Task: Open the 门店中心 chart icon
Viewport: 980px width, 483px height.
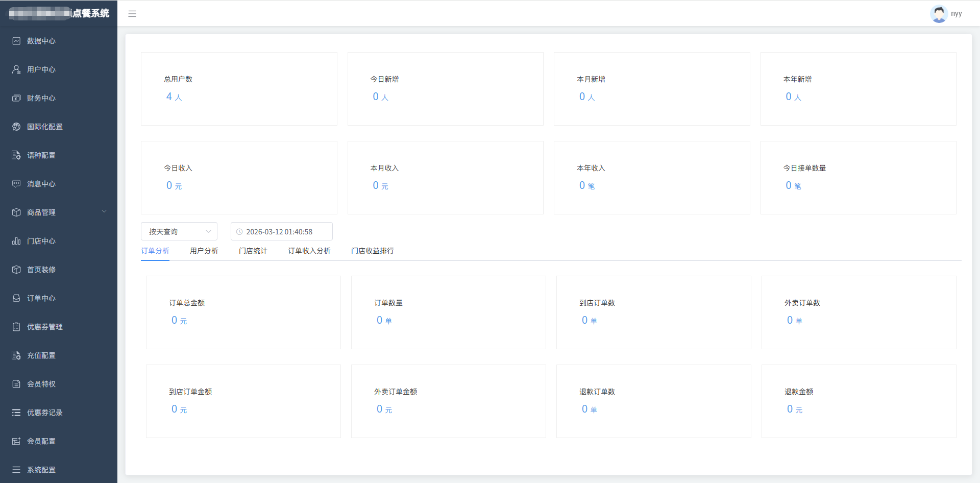Action: coord(16,241)
